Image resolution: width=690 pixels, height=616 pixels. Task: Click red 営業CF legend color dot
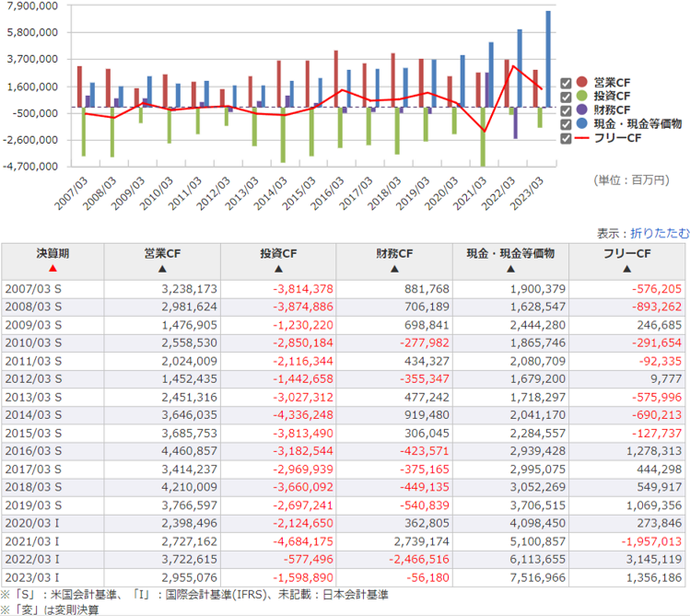(x=581, y=82)
